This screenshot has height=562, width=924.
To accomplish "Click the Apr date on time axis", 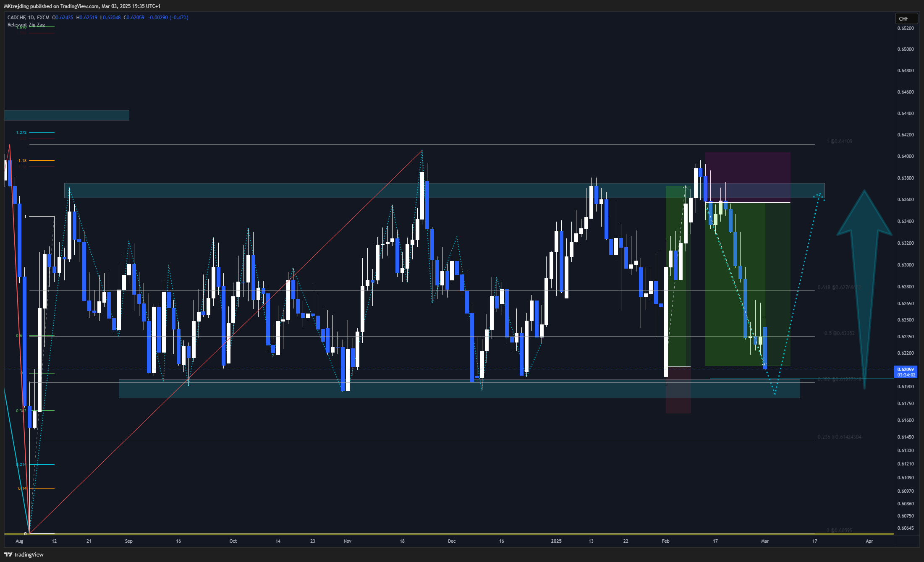I will pos(869,541).
